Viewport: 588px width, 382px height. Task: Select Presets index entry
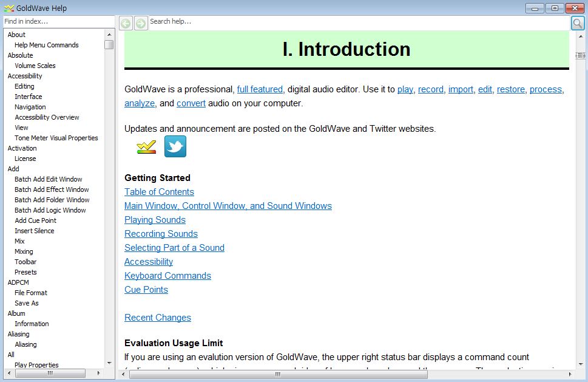(x=25, y=272)
